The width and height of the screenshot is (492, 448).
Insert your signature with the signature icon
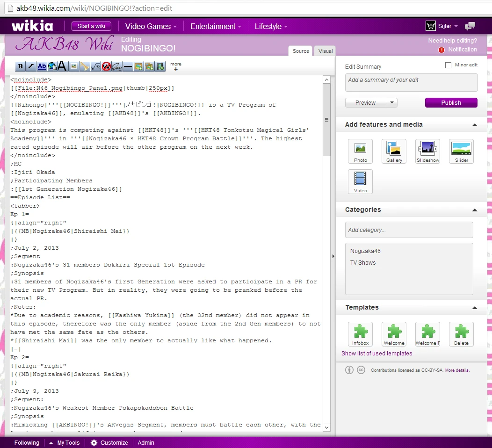(117, 66)
